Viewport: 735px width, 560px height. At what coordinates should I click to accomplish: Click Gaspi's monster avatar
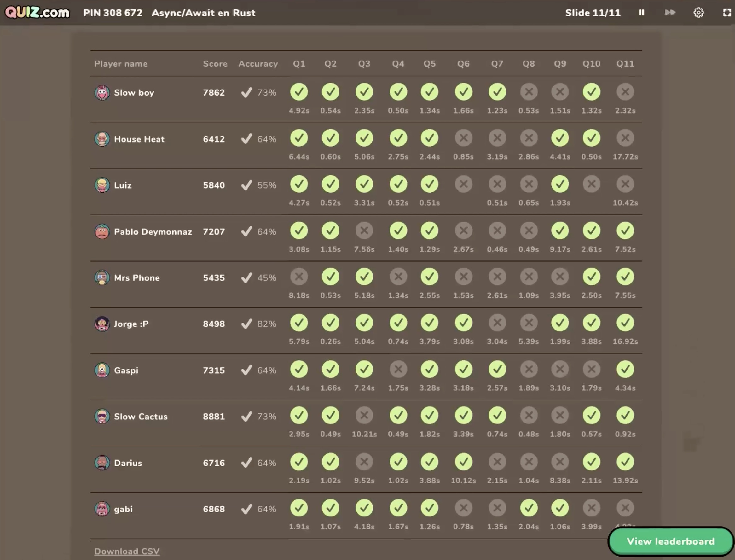point(102,370)
